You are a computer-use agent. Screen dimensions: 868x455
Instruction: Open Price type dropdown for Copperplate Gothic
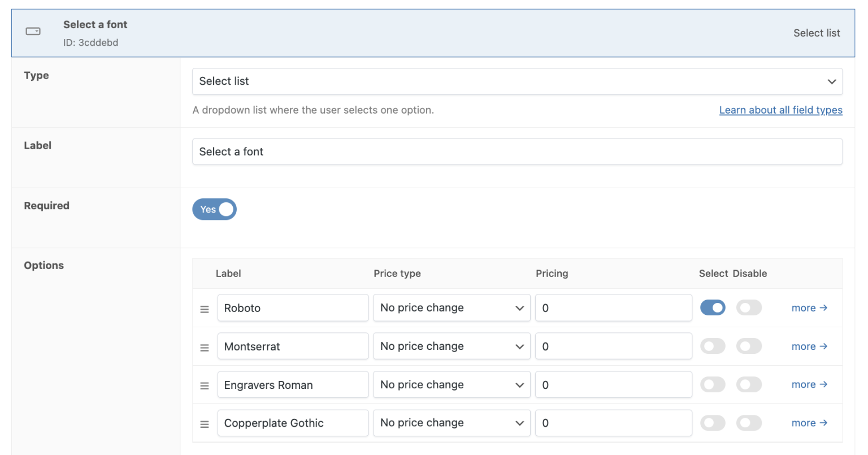[x=452, y=423]
